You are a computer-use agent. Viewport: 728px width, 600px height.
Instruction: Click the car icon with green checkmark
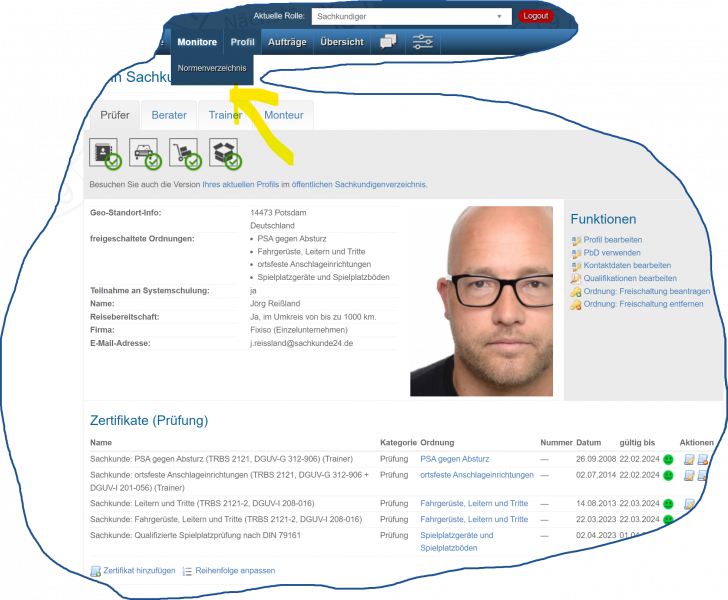145,153
